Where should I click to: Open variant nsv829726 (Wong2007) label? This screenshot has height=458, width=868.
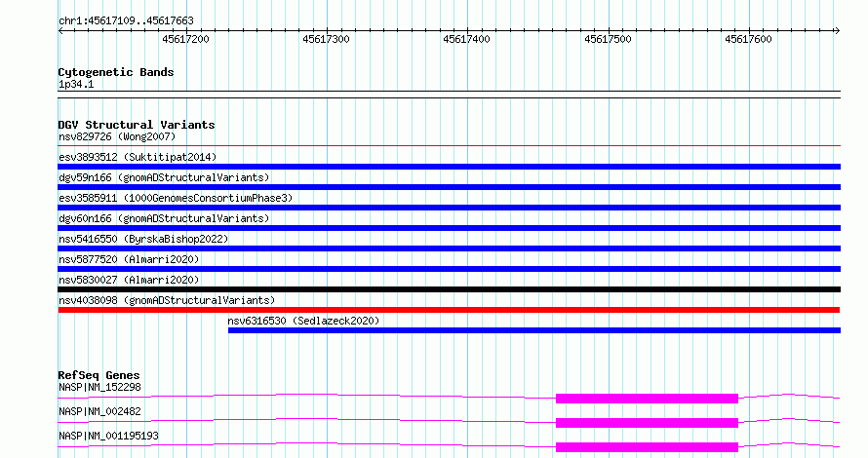pyautogui.click(x=117, y=136)
